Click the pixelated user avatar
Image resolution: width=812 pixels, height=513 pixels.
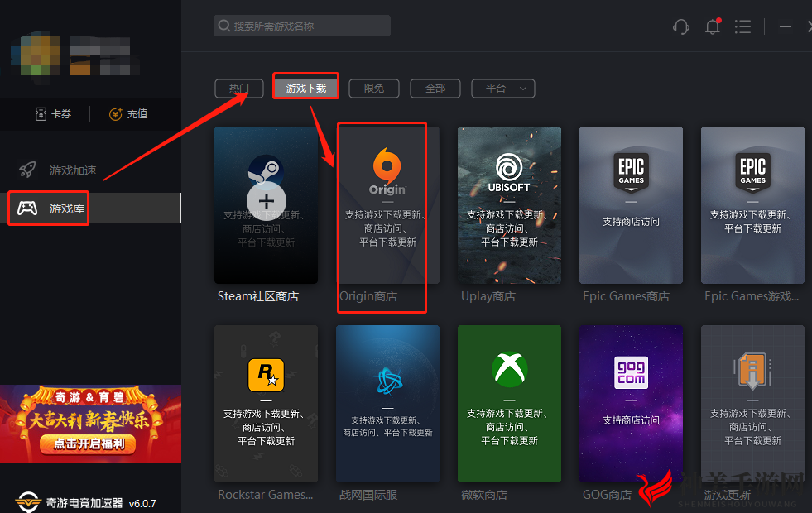click(36, 55)
